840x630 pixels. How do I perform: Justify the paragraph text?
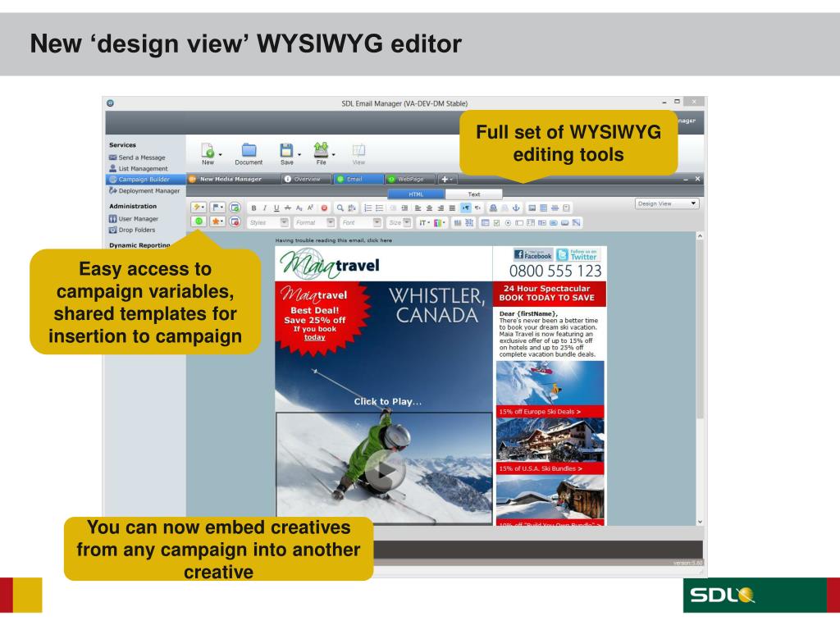pos(452,208)
